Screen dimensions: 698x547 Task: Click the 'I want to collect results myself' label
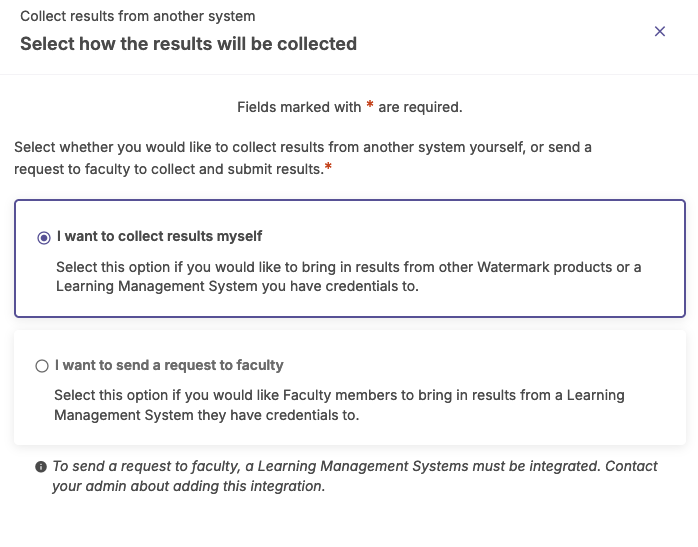click(x=159, y=236)
